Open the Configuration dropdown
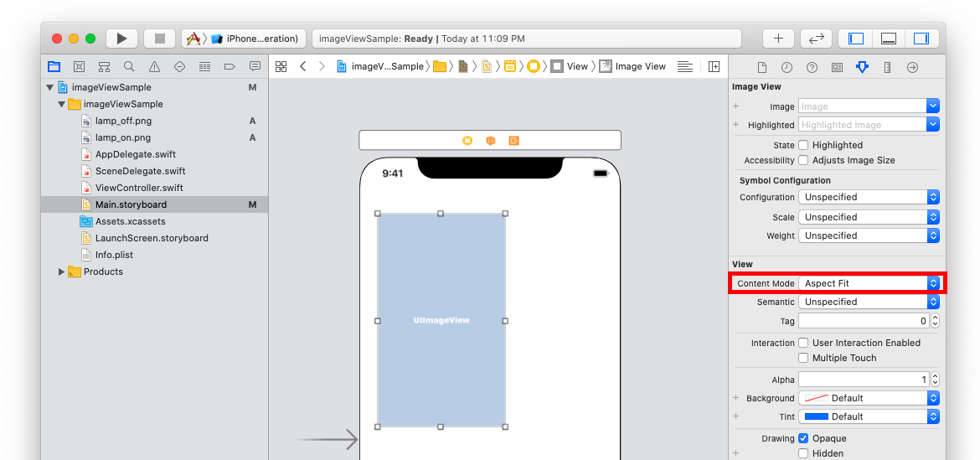Image resolution: width=980 pixels, height=460 pixels. [869, 197]
